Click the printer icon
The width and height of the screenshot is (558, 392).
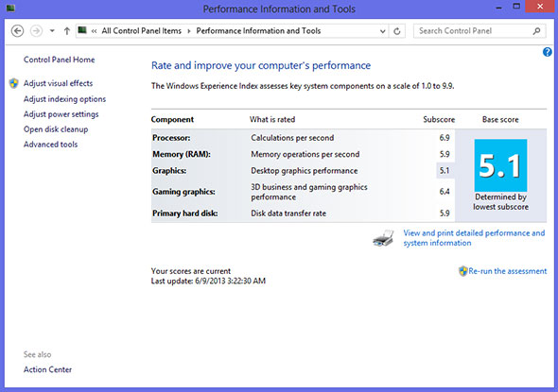[x=383, y=238]
